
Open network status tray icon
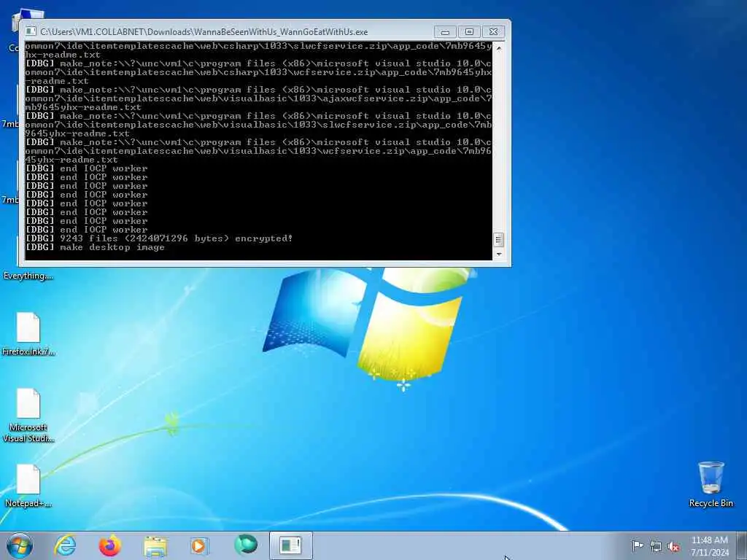[x=656, y=546]
